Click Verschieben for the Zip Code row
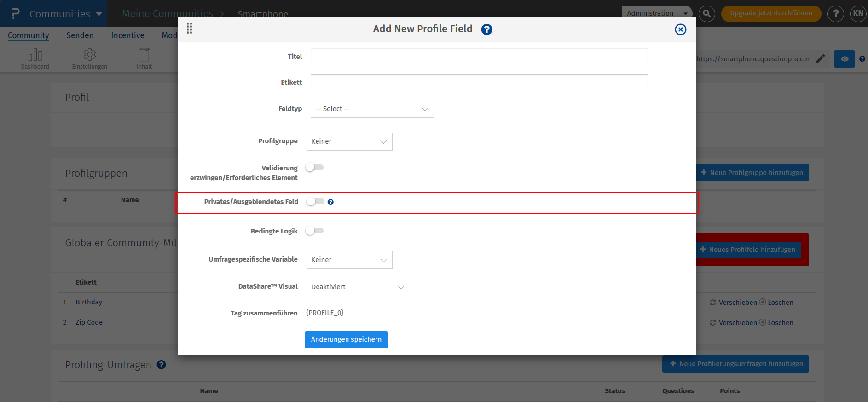The image size is (868, 402). click(733, 323)
